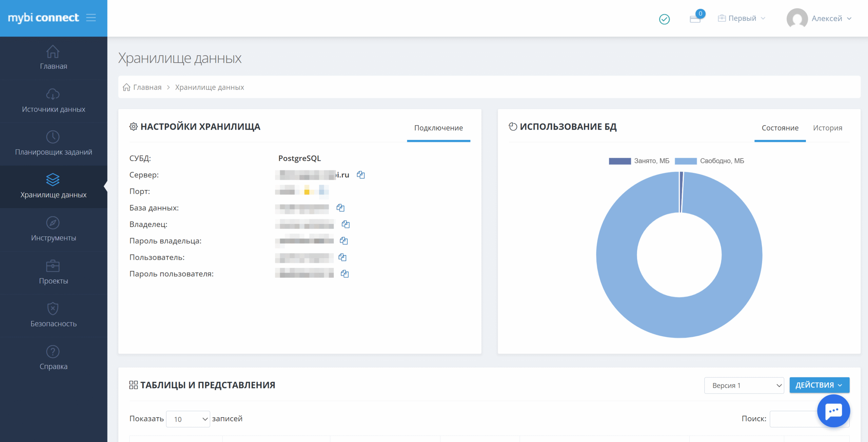868x442 pixels.
Task: Click Главная breadcrumb link
Action: pyautogui.click(x=147, y=87)
